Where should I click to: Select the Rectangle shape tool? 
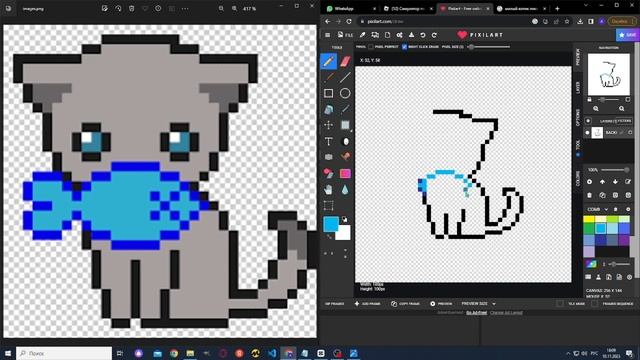(329, 93)
